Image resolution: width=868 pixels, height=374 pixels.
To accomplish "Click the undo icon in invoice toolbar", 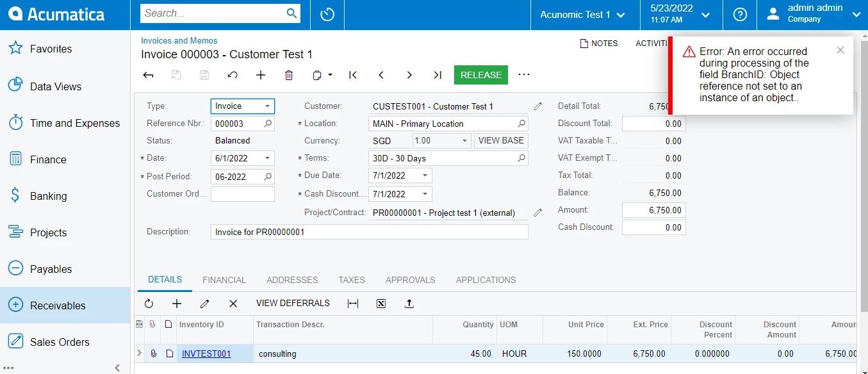I will 233,75.
